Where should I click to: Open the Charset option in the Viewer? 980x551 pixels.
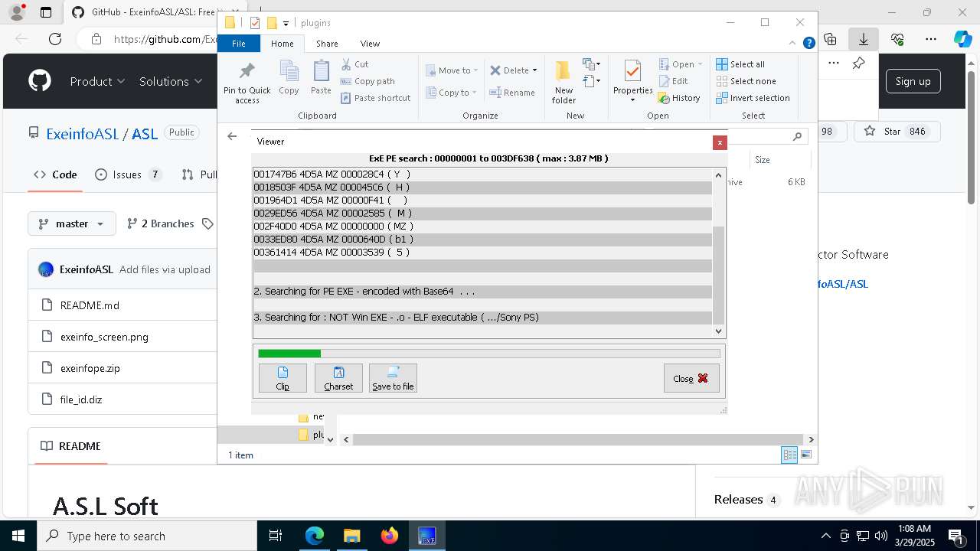338,378
